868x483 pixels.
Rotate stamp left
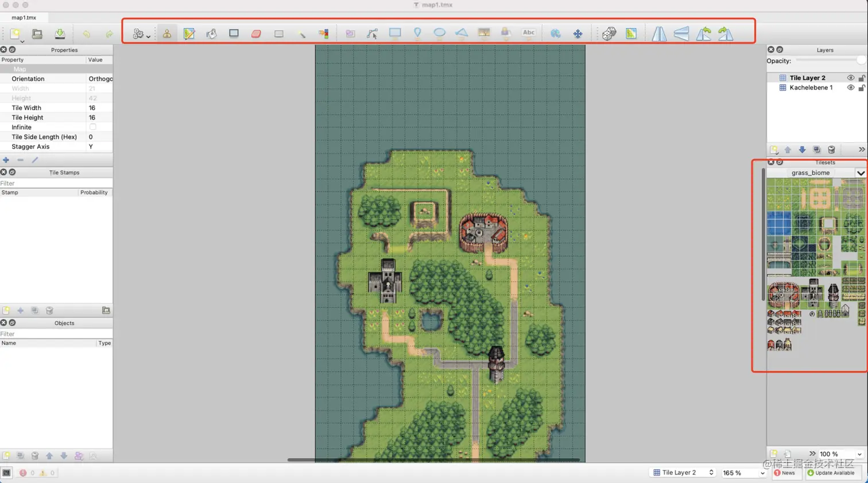(703, 34)
